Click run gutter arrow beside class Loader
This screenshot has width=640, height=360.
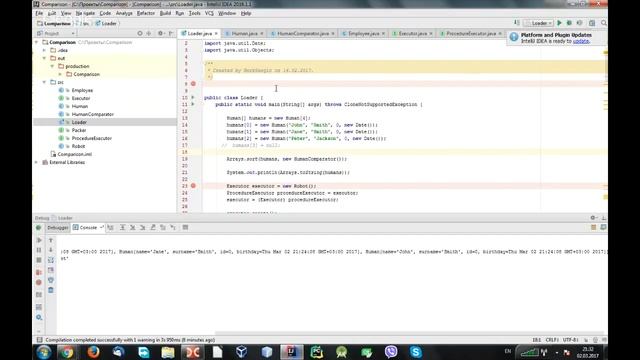click(193, 98)
